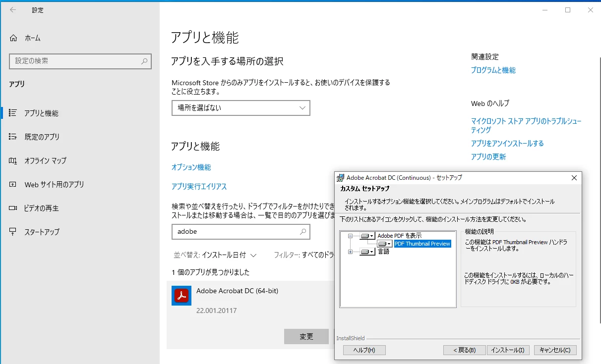Click the magnifier icon in adobe search box
The image size is (601, 364).
(303, 231)
